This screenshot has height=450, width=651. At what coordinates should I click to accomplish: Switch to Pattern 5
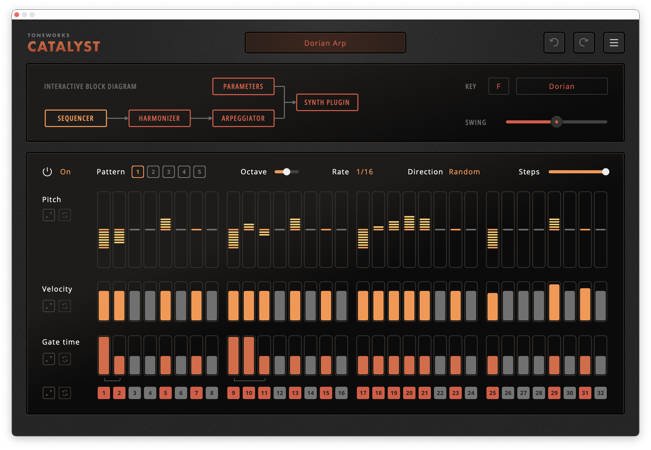coord(200,172)
